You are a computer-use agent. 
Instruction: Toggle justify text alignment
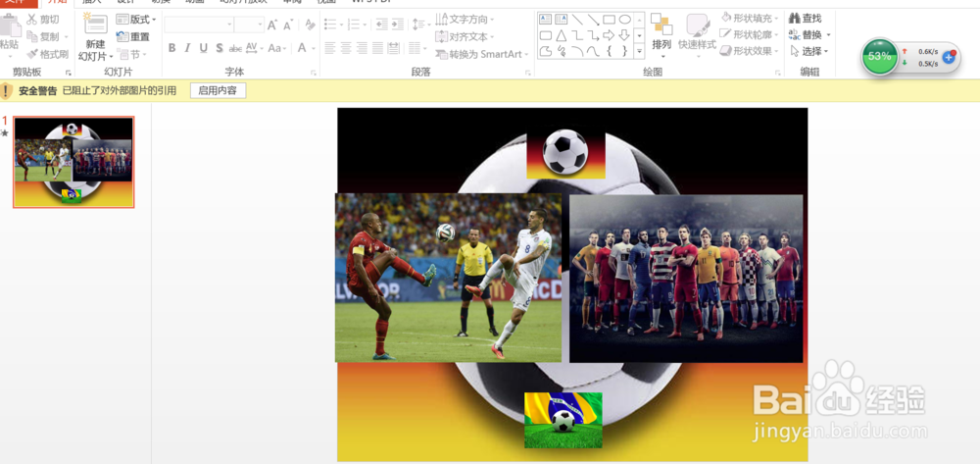coord(377,48)
